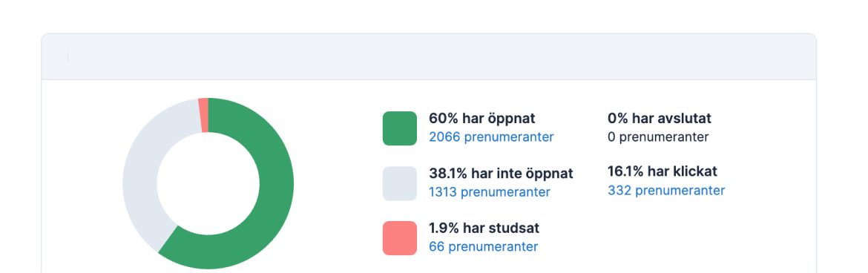Click the gray header bar of the statistics card

pos(429,56)
